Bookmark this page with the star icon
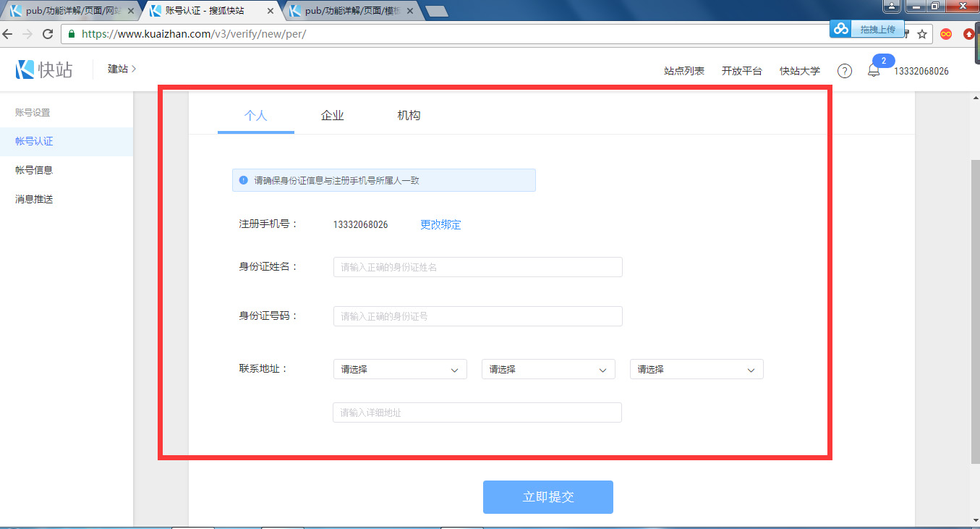Viewport: 980px width, 529px height. (922, 34)
